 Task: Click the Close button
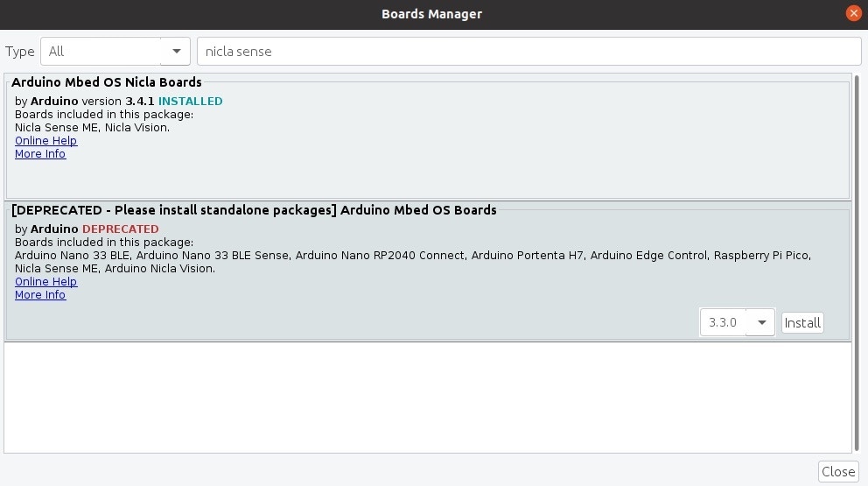click(x=838, y=472)
